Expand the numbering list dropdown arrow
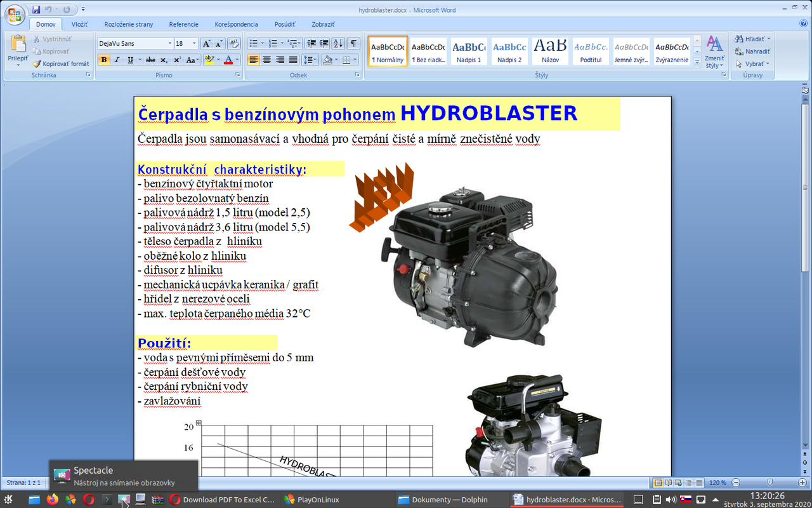Image resolution: width=812 pixels, height=508 pixels. coord(282,44)
